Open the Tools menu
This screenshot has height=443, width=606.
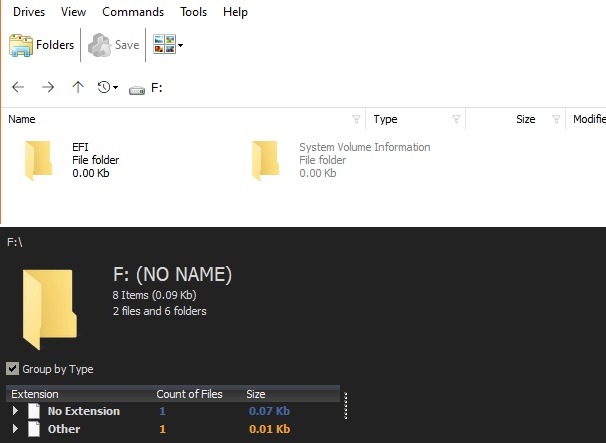click(x=194, y=12)
